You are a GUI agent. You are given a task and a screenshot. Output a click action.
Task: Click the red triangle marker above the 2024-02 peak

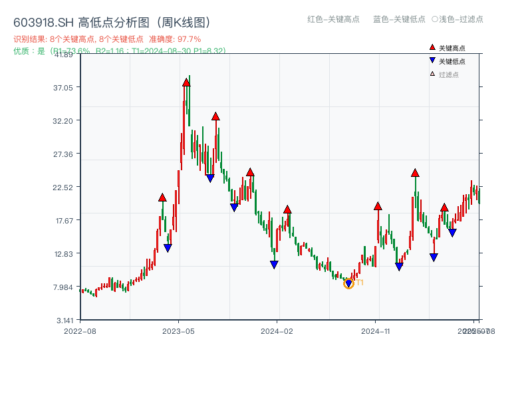coord(287,208)
